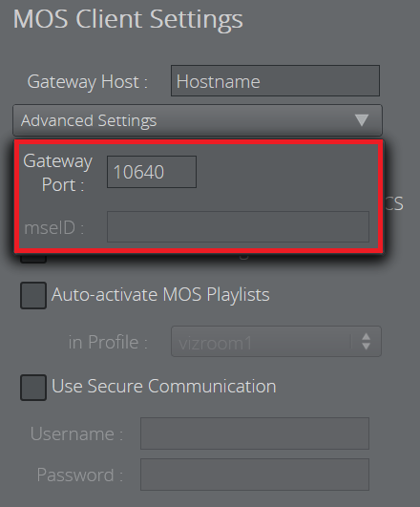
Task: Click the Advanced Settings triangle arrow
Action: coord(362,120)
